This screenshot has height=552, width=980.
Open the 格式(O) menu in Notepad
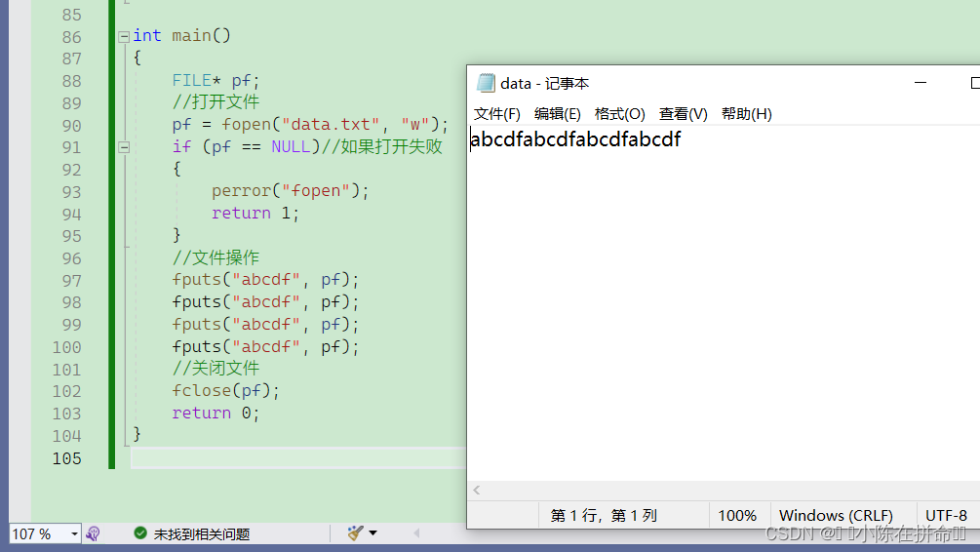pos(619,114)
